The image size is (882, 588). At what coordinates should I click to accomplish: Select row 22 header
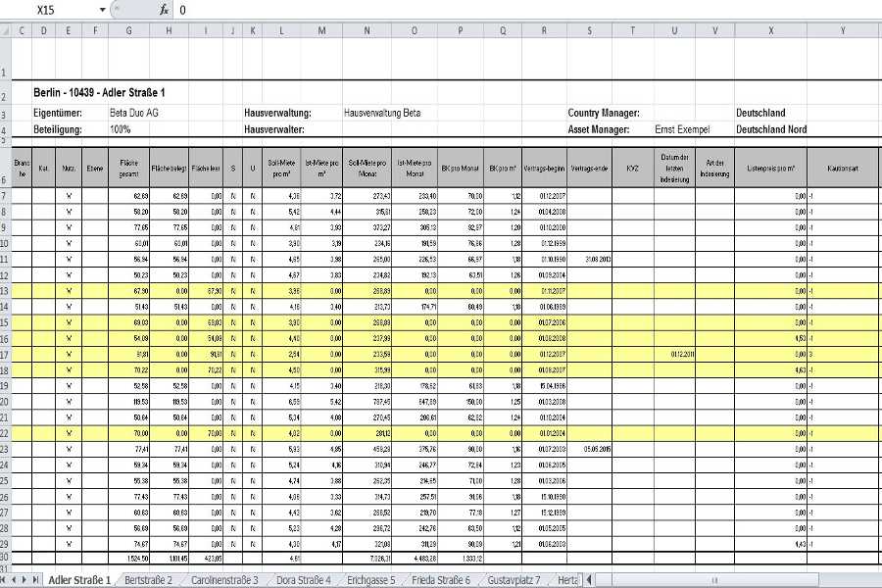5,433
